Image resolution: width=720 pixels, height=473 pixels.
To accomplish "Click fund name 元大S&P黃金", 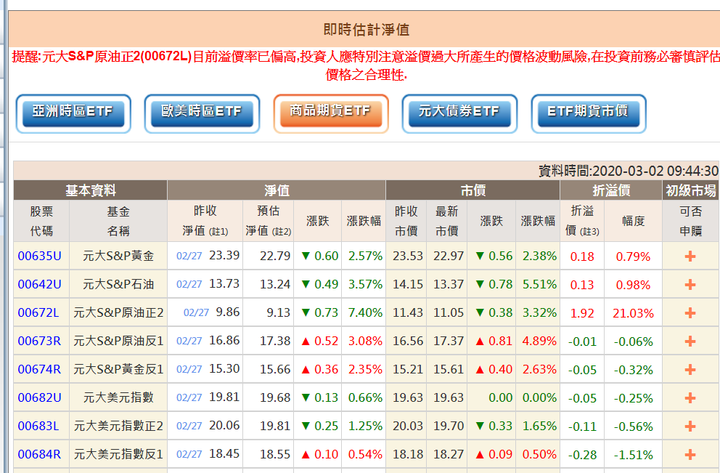I will pos(118,256).
